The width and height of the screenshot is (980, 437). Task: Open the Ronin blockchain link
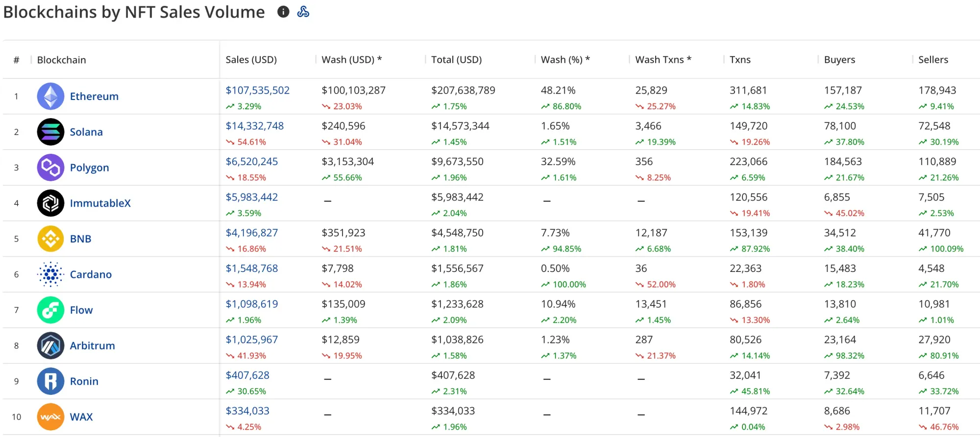[x=84, y=381]
